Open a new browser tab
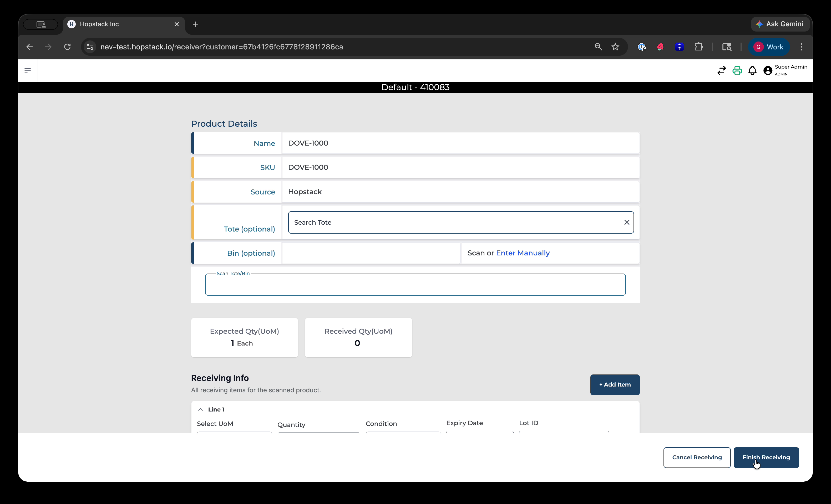 196,24
